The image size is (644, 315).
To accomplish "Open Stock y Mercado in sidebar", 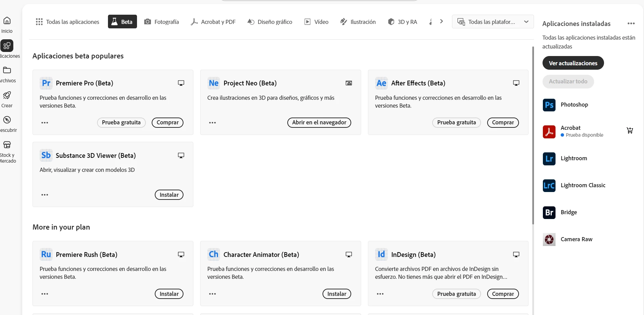I will point(7,152).
